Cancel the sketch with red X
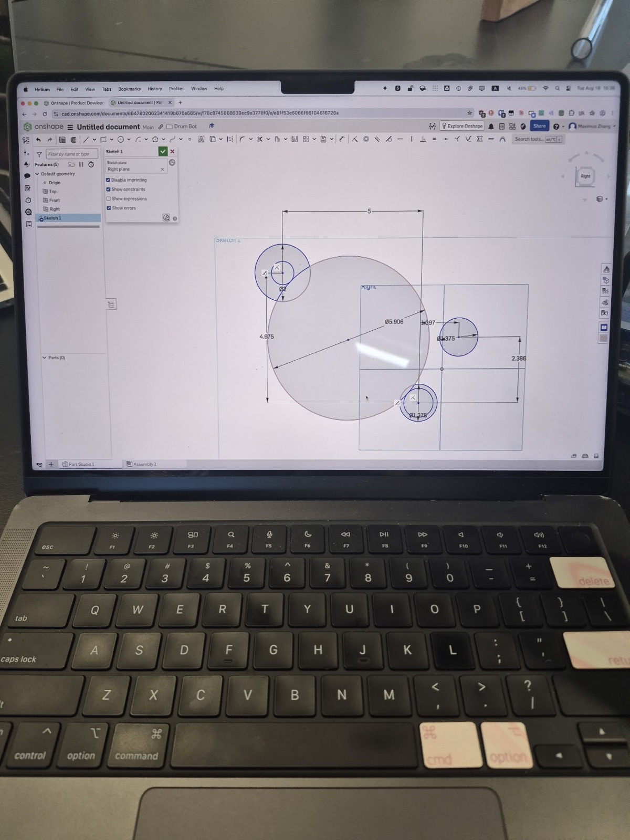 point(172,151)
